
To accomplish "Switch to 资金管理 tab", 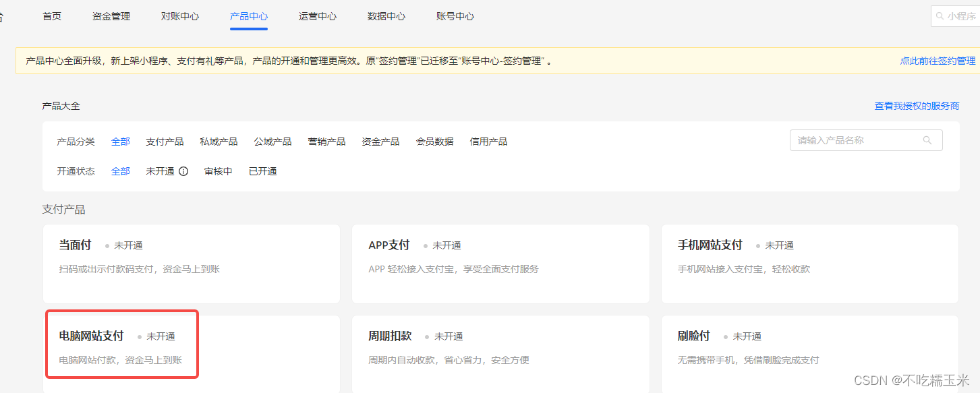I will [x=111, y=16].
